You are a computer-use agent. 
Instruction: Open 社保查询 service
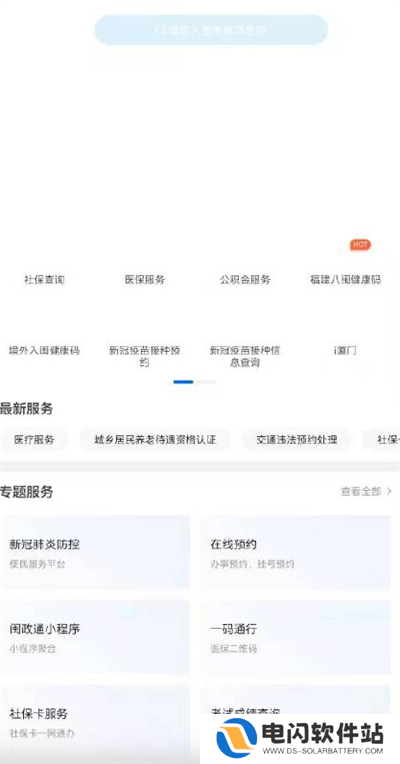pyautogui.click(x=44, y=280)
